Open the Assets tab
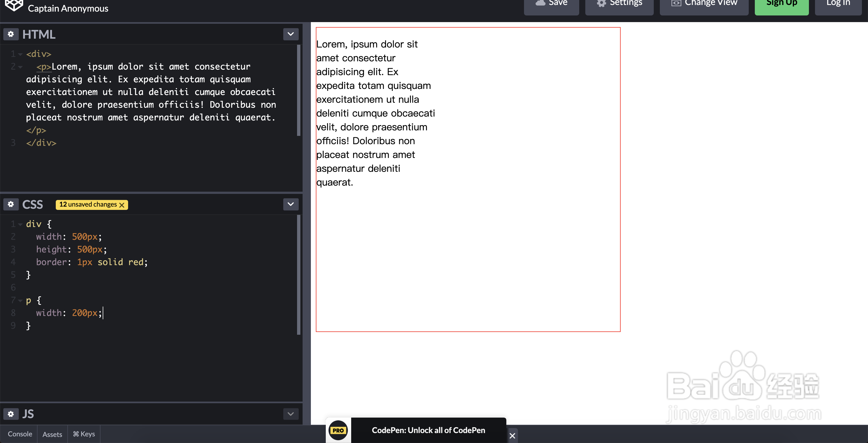Viewport: 868px width, 443px height. (52, 434)
